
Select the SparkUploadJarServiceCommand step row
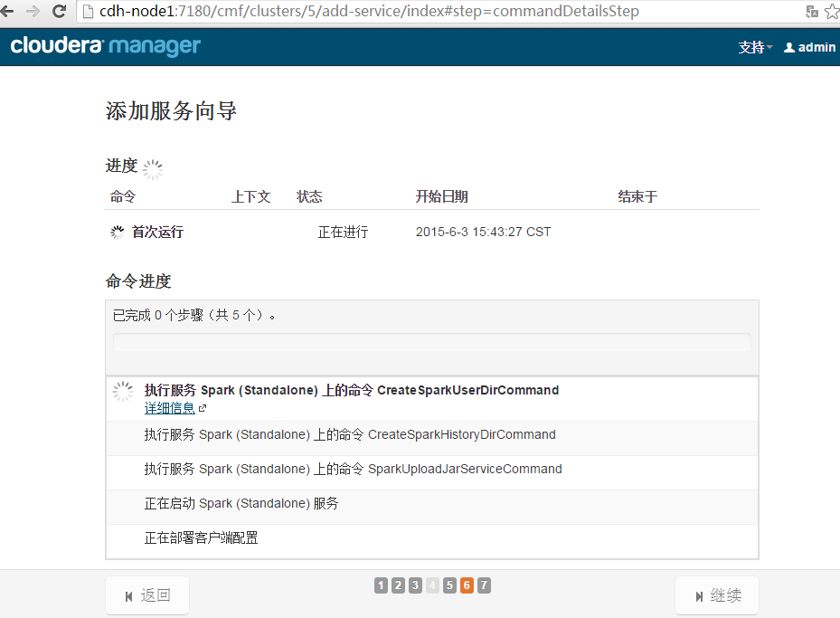432,472
